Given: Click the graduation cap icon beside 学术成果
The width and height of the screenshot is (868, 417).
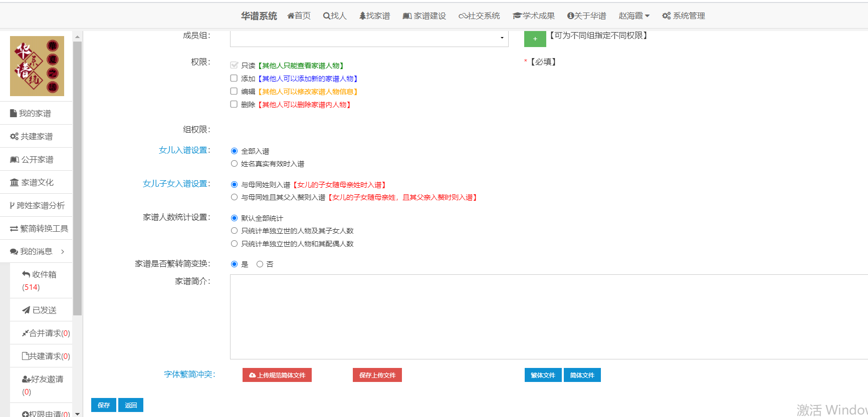Looking at the screenshot, I should pos(517,16).
